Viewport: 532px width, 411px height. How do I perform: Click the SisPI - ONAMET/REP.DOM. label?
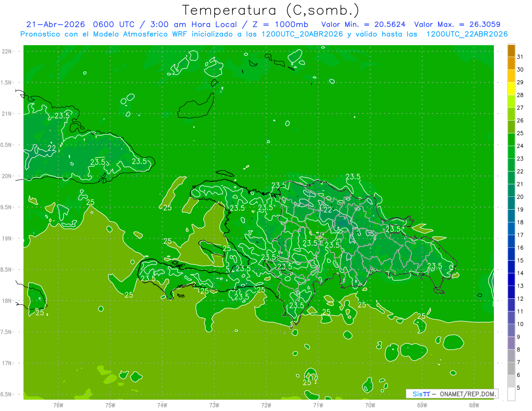(452, 394)
